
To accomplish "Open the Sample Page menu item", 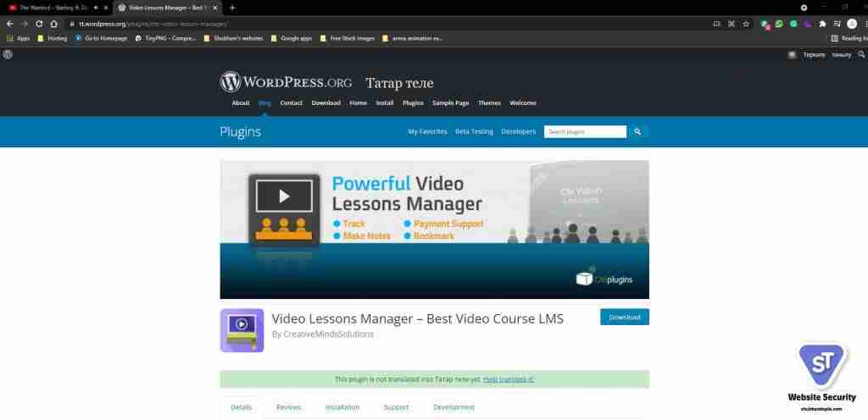I will (451, 103).
